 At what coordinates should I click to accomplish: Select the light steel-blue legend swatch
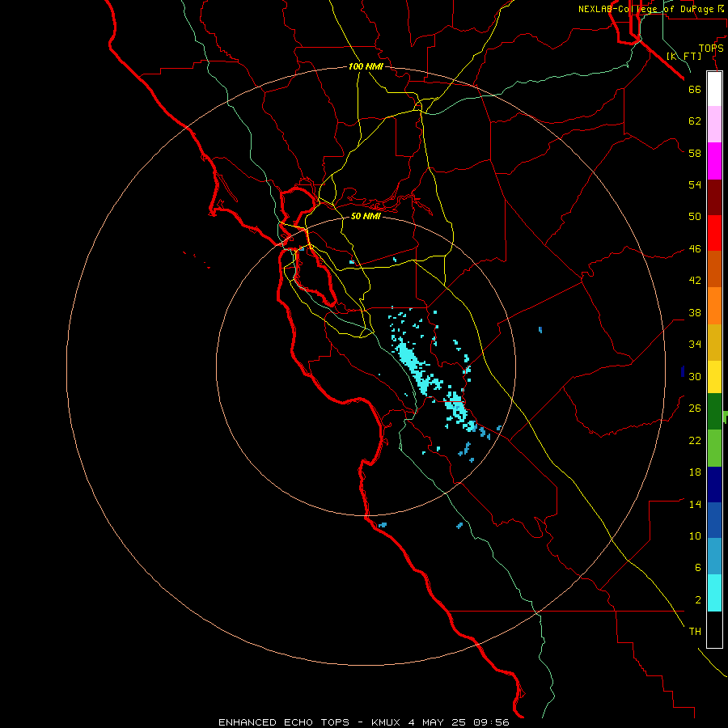[x=714, y=557]
